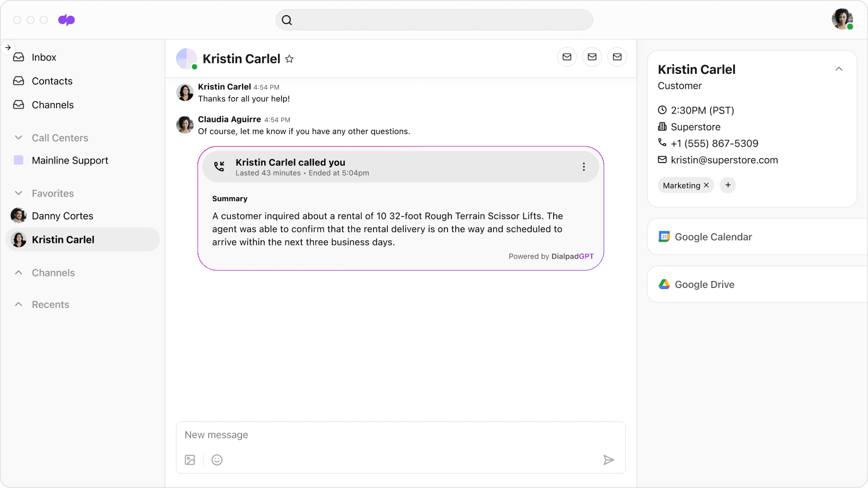
Task: Open the Inbox
Action: tap(44, 57)
